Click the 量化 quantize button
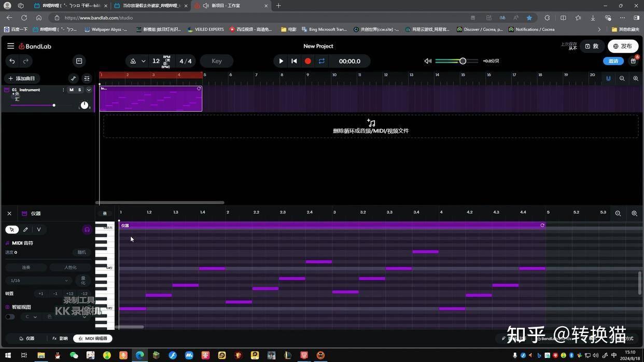The width and height of the screenshot is (644, 362). click(x=83, y=280)
